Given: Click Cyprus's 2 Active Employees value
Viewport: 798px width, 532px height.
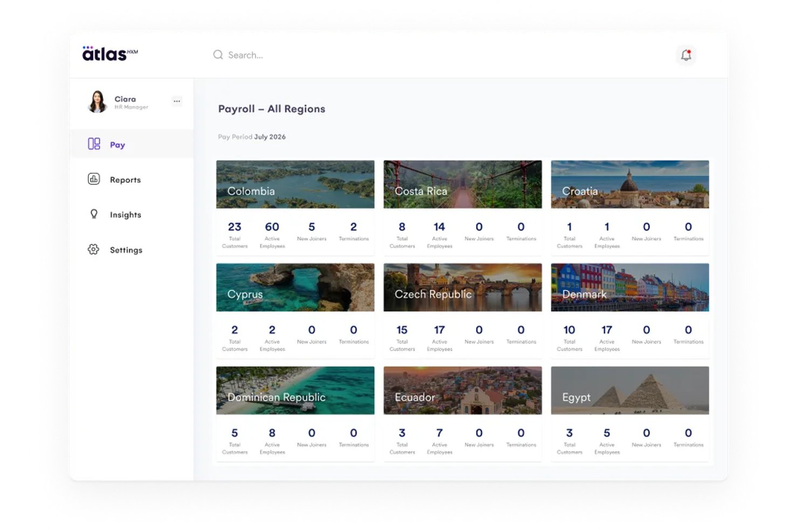Looking at the screenshot, I should (272, 330).
